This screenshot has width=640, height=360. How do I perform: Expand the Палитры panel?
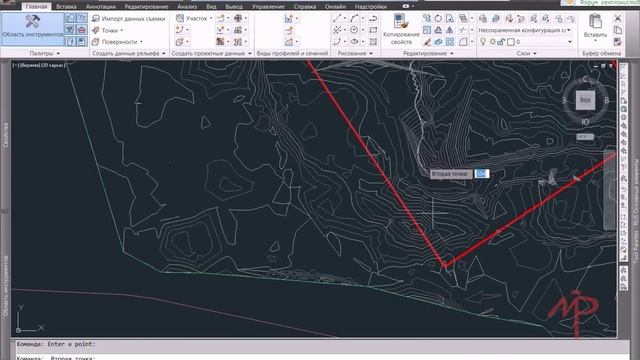(x=44, y=53)
